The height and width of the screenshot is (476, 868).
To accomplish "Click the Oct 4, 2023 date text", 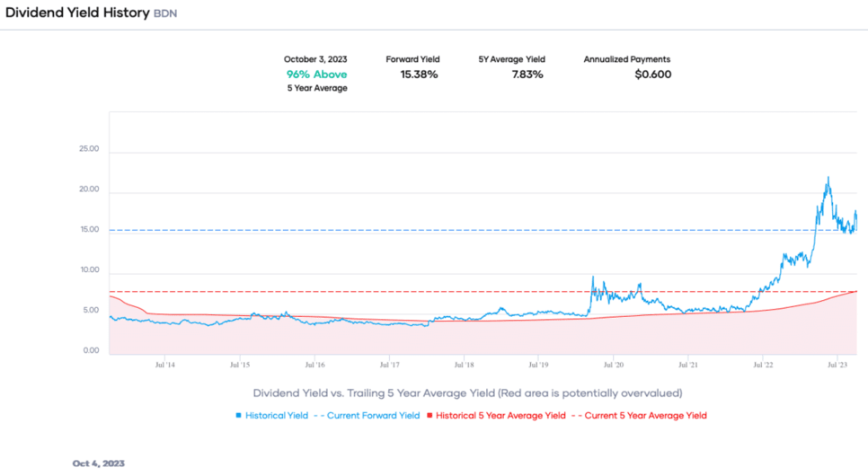I will [99, 463].
